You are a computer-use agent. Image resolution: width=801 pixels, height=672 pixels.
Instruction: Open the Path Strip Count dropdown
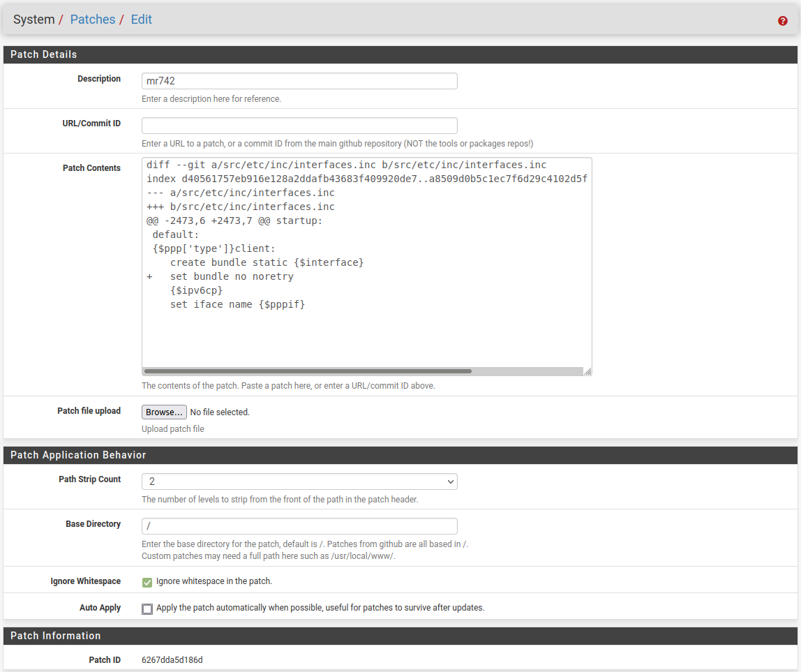pos(299,481)
